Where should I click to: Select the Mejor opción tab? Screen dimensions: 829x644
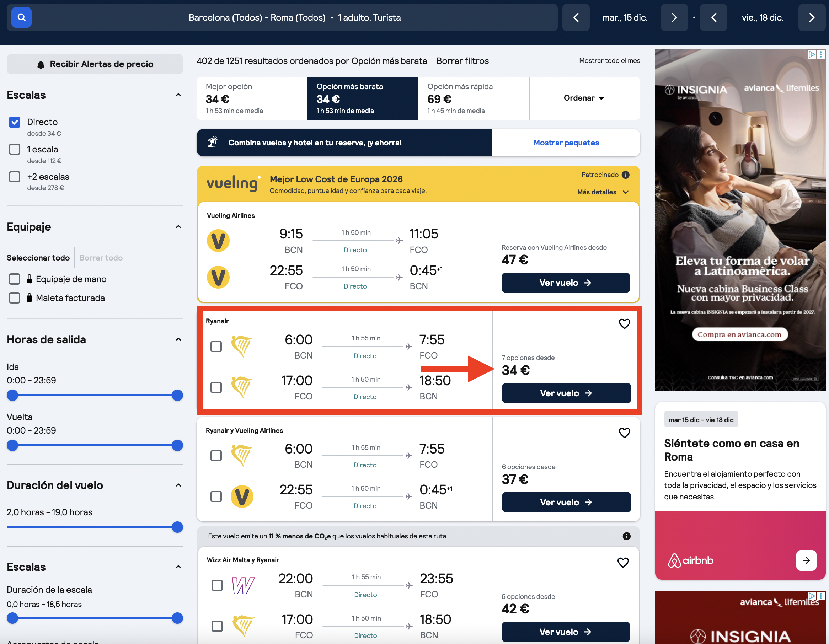(x=252, y=98)
